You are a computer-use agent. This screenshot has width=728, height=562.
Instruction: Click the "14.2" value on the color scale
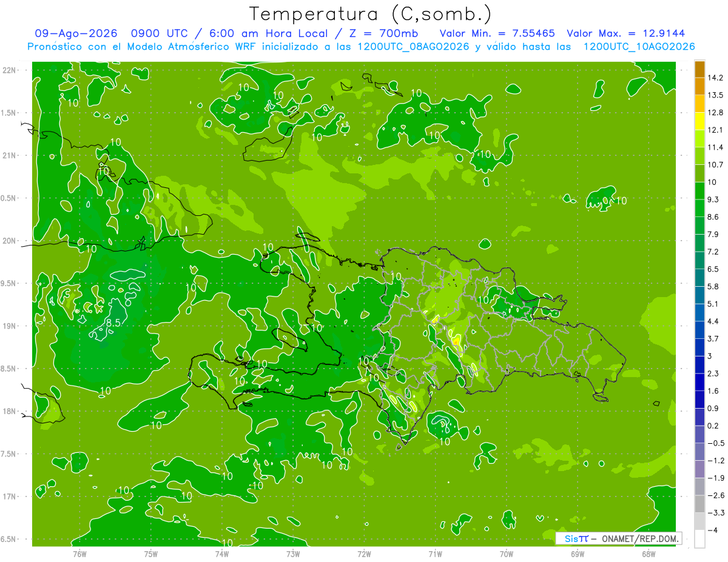pyautogui.click(x=715, y=78)
